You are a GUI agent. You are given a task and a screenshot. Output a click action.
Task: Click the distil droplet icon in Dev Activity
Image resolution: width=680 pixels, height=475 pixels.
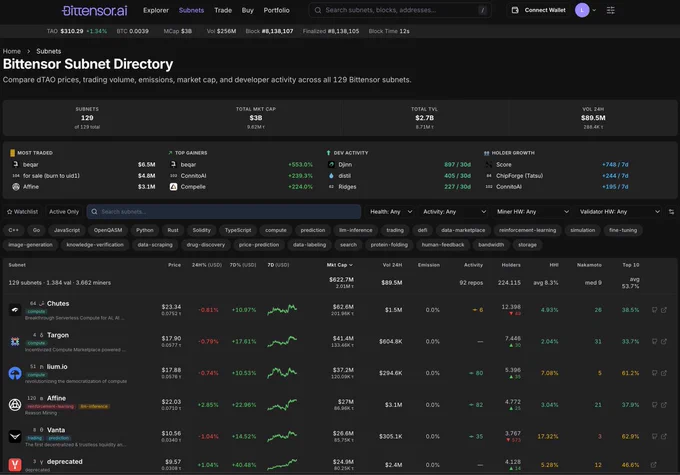(x=331, y=176)
